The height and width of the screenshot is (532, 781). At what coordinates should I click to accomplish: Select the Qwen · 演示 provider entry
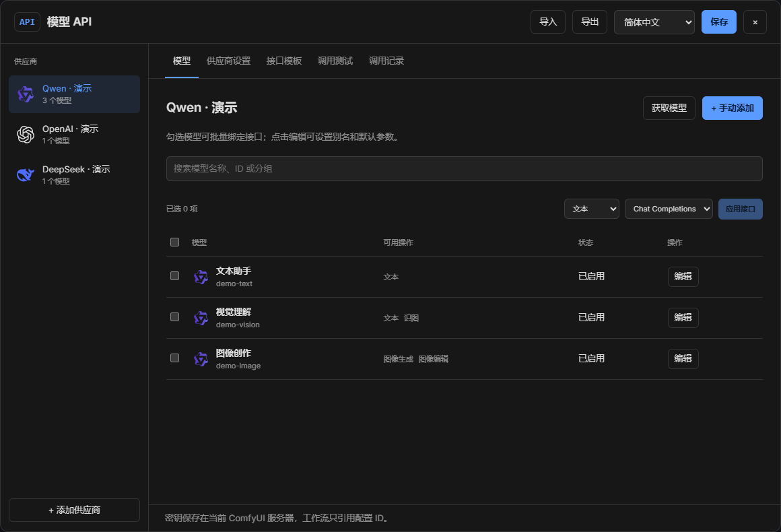pyautogui.click(x=74, y=94)
